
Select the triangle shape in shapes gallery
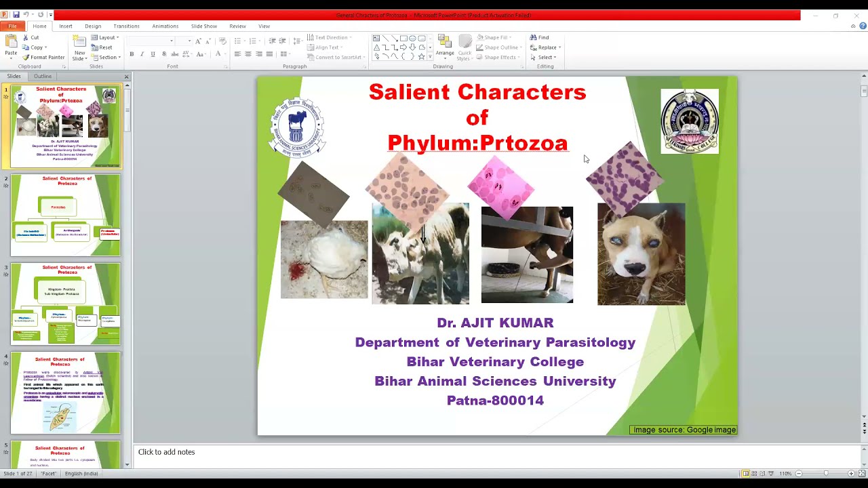(x=377, y=47)
